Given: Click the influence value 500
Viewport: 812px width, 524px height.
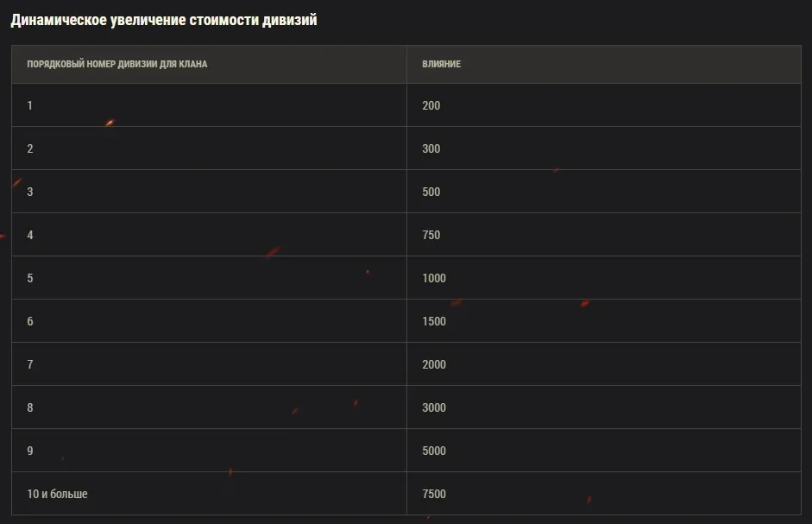Looking at the screenshot, I should click(x=431, y=192).
